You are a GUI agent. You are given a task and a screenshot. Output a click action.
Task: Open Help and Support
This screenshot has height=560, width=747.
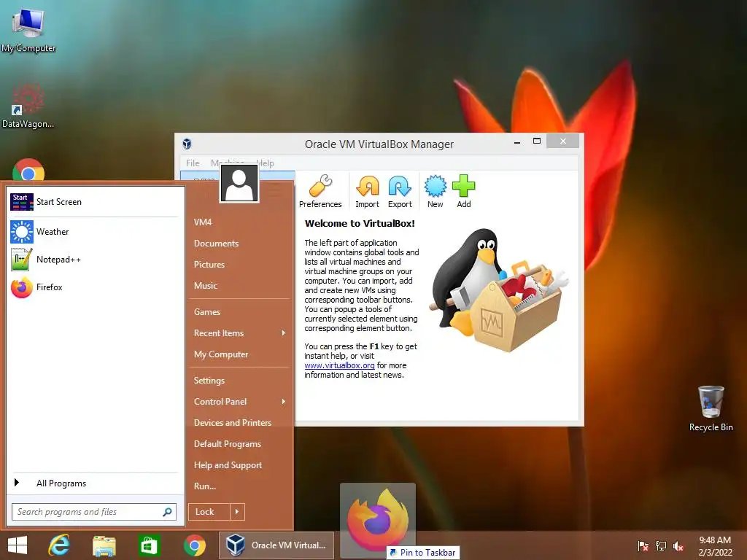(x=228, y=465)
